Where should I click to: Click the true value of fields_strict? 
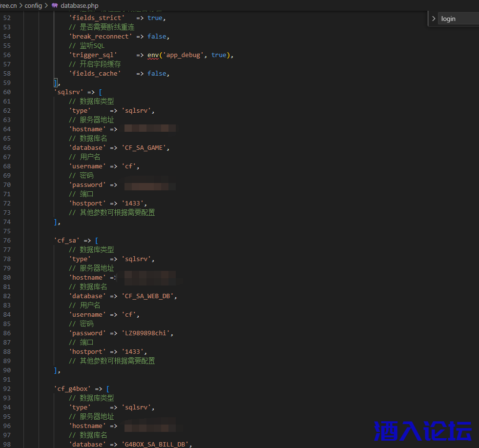click(155, 18)
